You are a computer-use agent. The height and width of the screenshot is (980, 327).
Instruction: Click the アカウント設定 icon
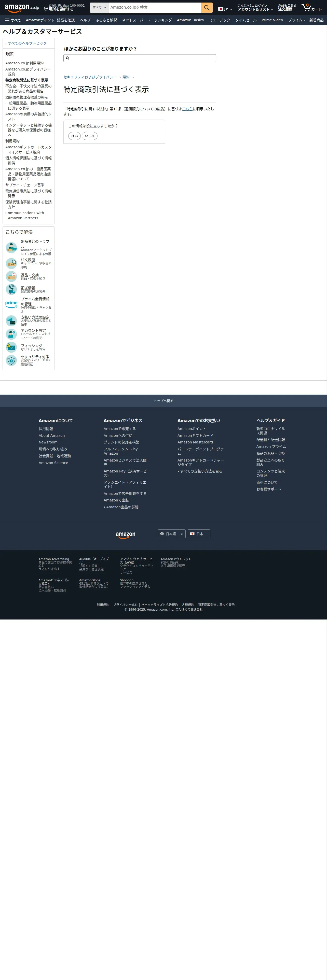tap(11, 334)
